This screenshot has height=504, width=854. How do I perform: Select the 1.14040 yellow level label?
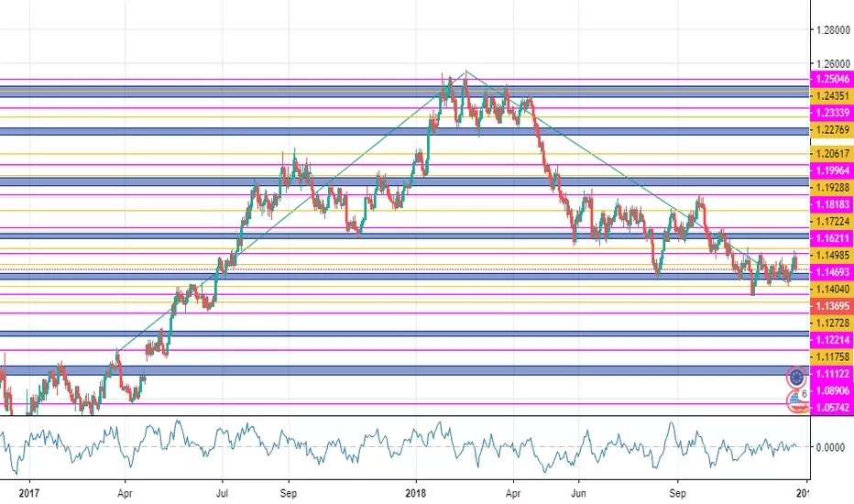832,290
